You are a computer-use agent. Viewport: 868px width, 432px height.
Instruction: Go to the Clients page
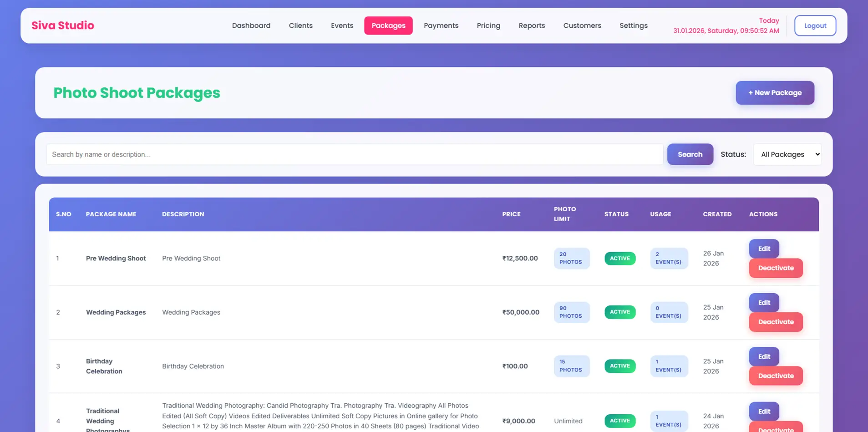point(300,25)
